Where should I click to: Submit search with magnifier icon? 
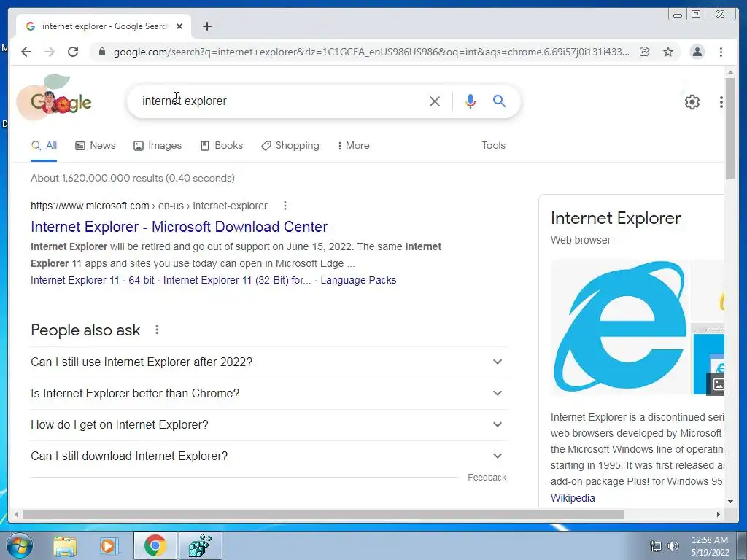(x=499, y=101)
